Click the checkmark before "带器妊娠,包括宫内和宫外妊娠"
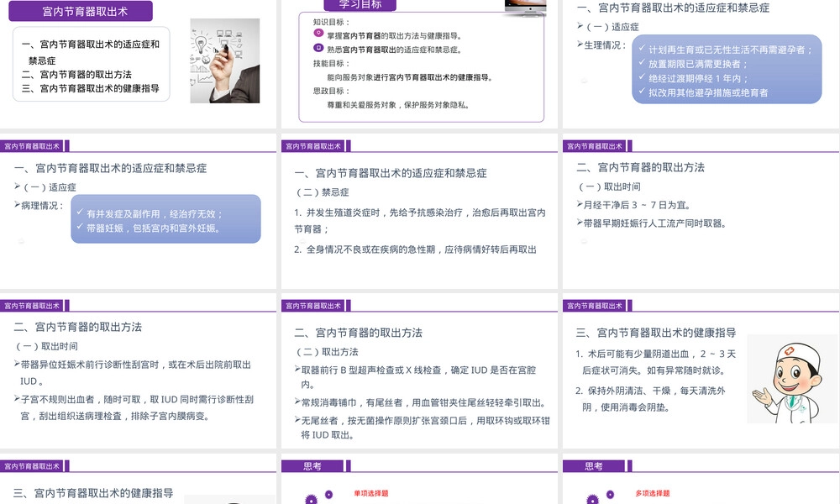This screenshot has width=840, height=504. [x=80, y=227]
